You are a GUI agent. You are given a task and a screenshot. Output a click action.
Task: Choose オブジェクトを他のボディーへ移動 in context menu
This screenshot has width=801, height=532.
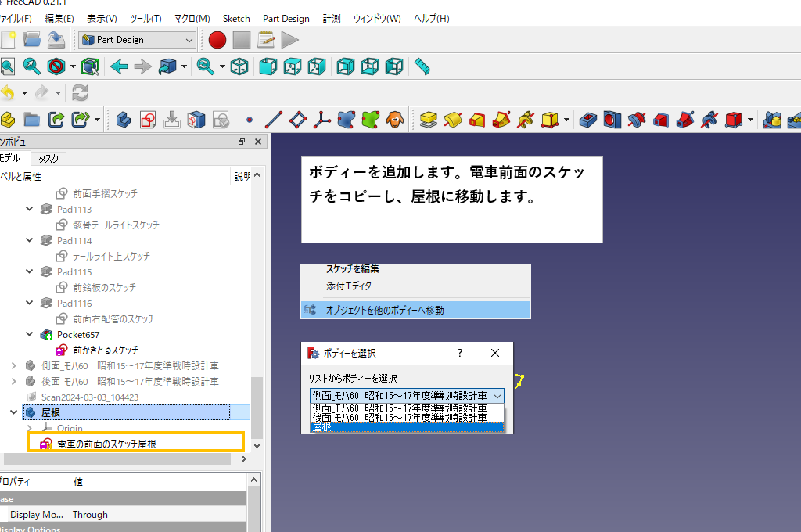click(x=385, y=310)
